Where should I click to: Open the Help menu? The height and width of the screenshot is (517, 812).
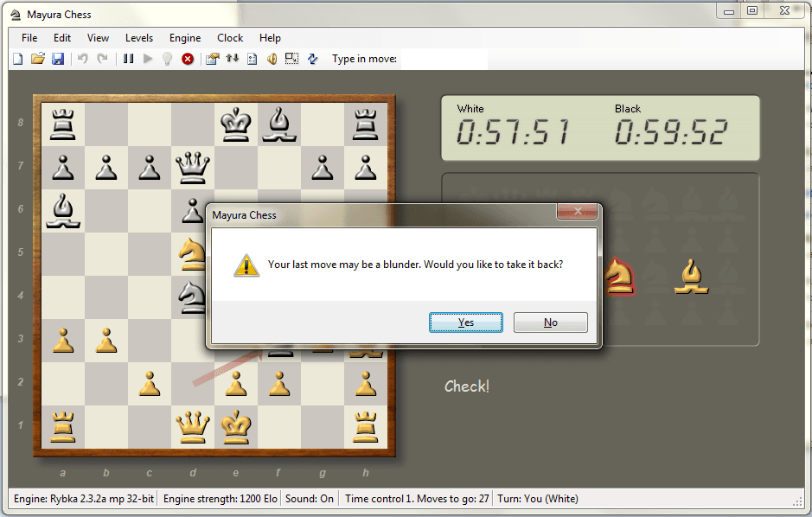[x=270, y=38]
